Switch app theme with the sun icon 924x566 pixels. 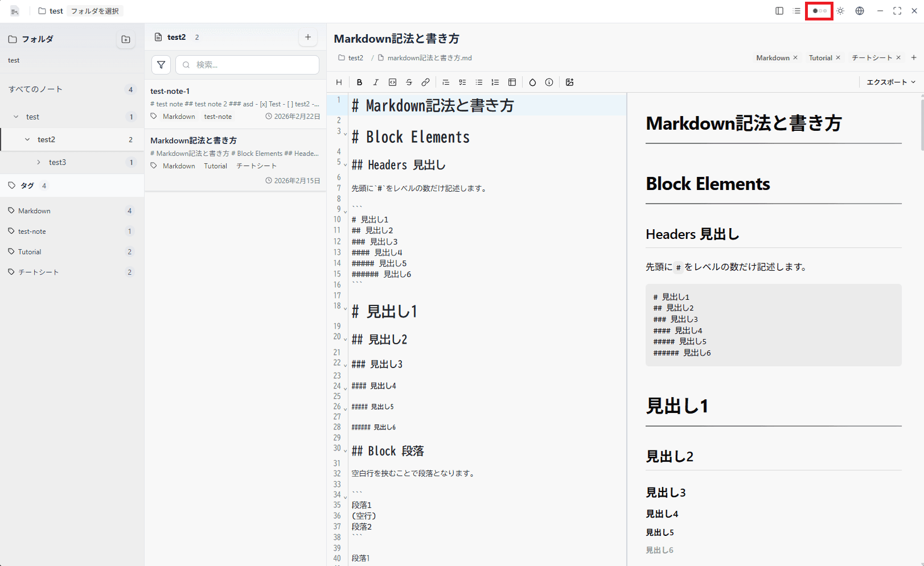point(840,11)
